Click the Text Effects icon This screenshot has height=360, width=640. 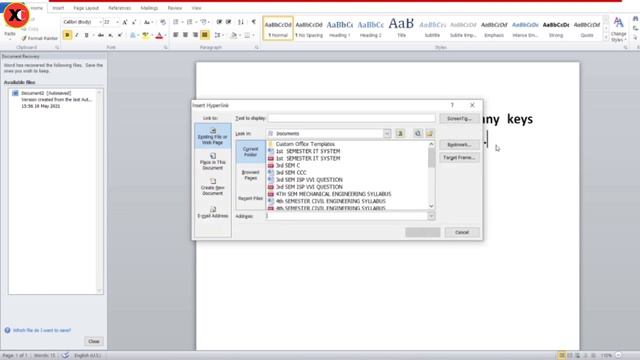click(133, 36)
